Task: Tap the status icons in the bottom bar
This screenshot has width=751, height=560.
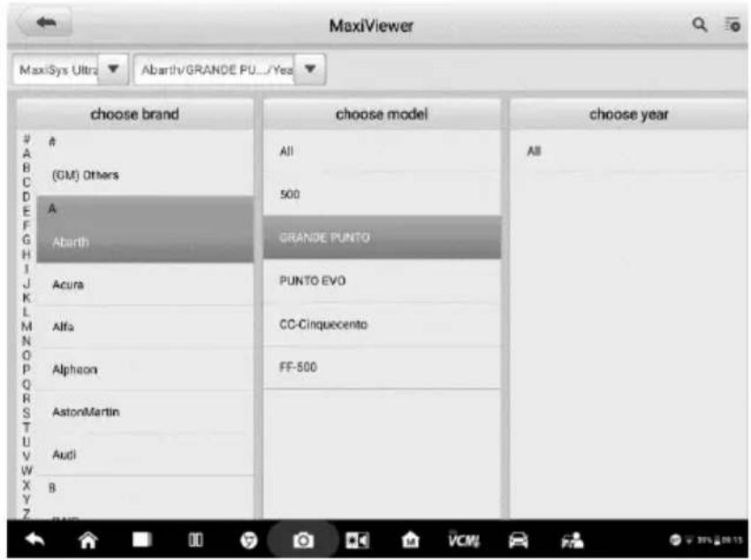Action: (706, 541)
